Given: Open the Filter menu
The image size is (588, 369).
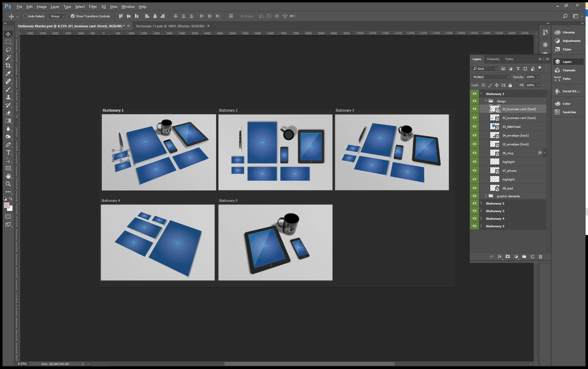Looking at the screenshot, I should click(x=93, y=6).
